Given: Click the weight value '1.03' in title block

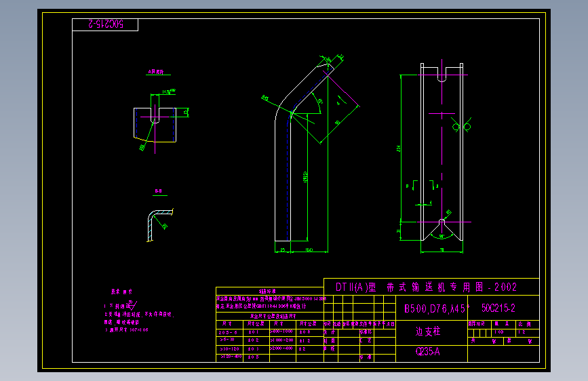Looking at the screenshot, I should pyautogui.click(x=498, y=332).
